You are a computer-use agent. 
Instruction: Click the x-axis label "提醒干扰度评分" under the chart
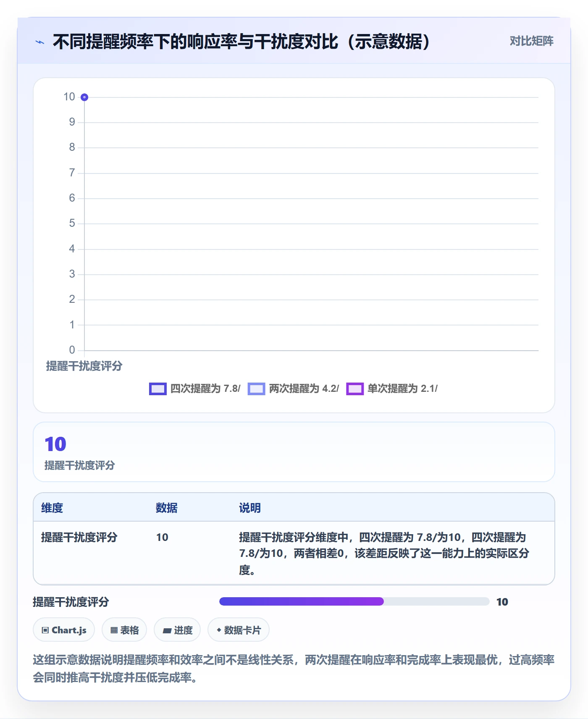point(84,366)
